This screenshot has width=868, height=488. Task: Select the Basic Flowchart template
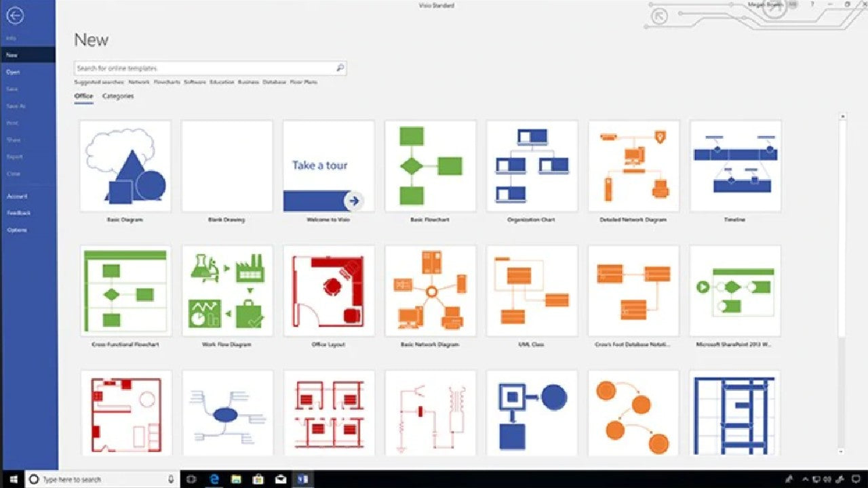point(430,172)
